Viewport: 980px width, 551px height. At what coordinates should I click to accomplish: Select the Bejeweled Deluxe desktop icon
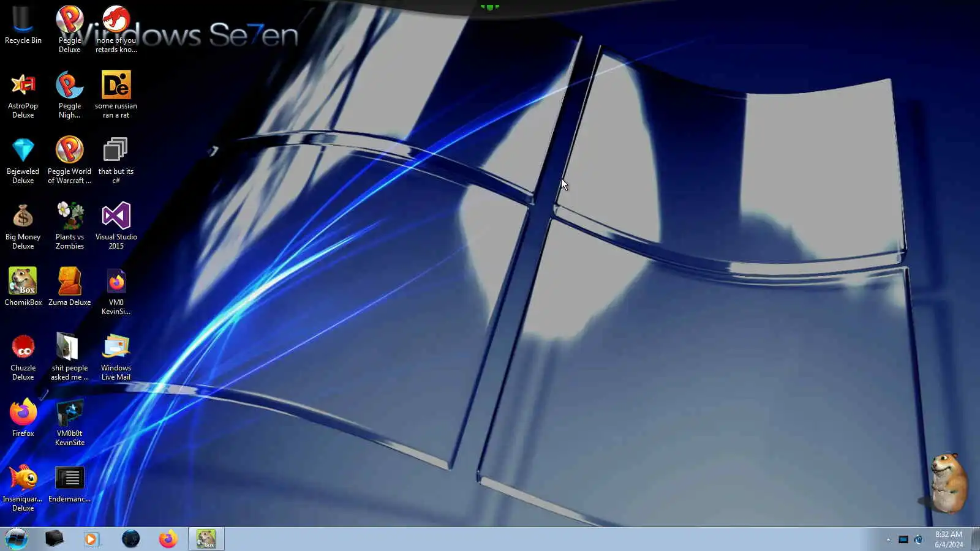click(x=23, y=160)
